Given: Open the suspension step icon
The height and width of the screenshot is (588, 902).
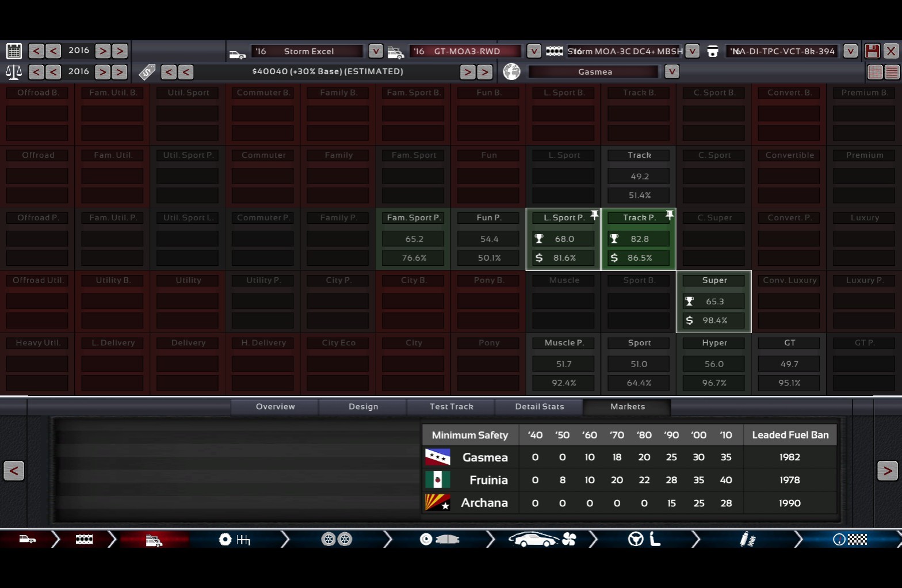Looking at the screenshot, I should (747, 540).
